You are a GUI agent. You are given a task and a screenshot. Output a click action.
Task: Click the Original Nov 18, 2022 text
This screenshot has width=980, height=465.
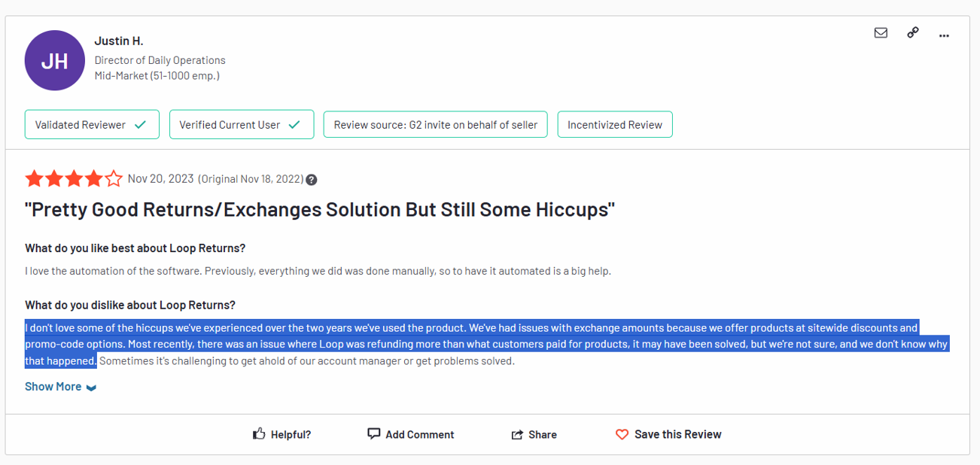coord(251,179)
